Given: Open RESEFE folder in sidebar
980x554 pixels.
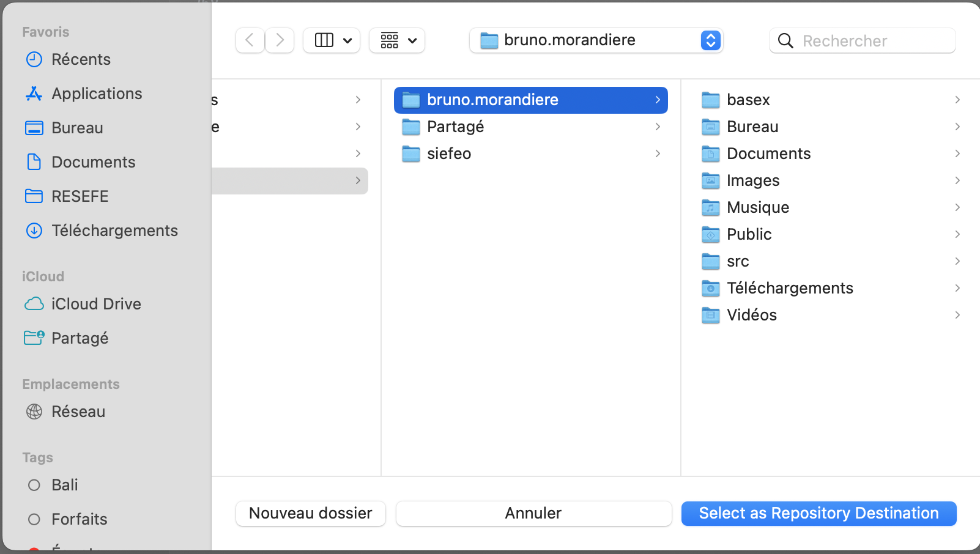Looking at the screenshot, I should tap(80, 196).
